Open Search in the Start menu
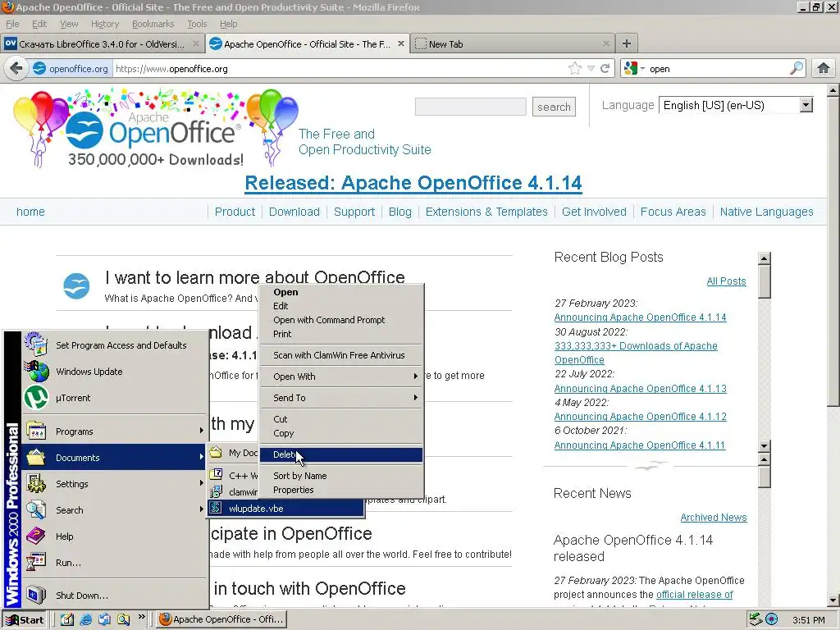The image size is (840, 630). [x=115, y=510]
